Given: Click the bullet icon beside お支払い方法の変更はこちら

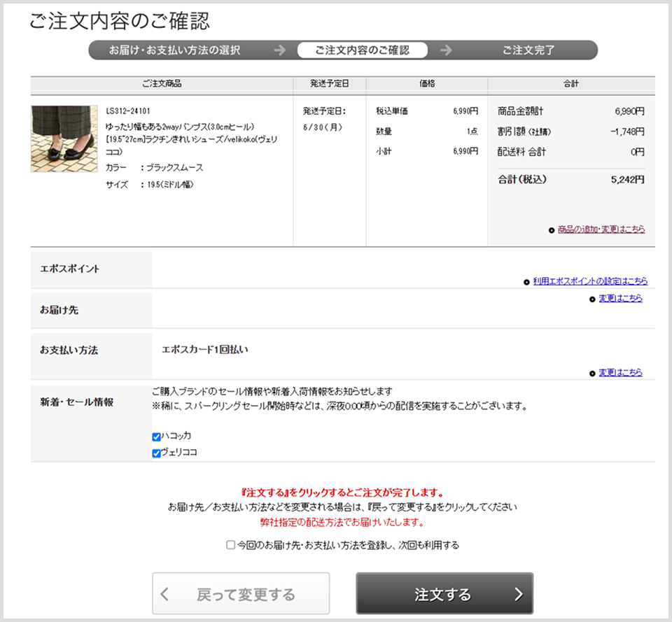Looking at the screenshot, I should pos(592,372).
